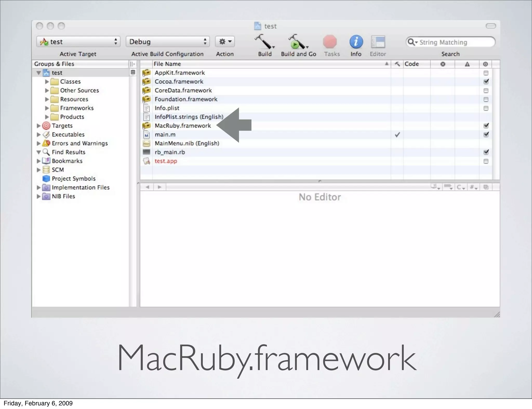This screenshot has width=532, height=409.
Task: Select the Errors and Warnings icon
Action: tap(46, 143)
